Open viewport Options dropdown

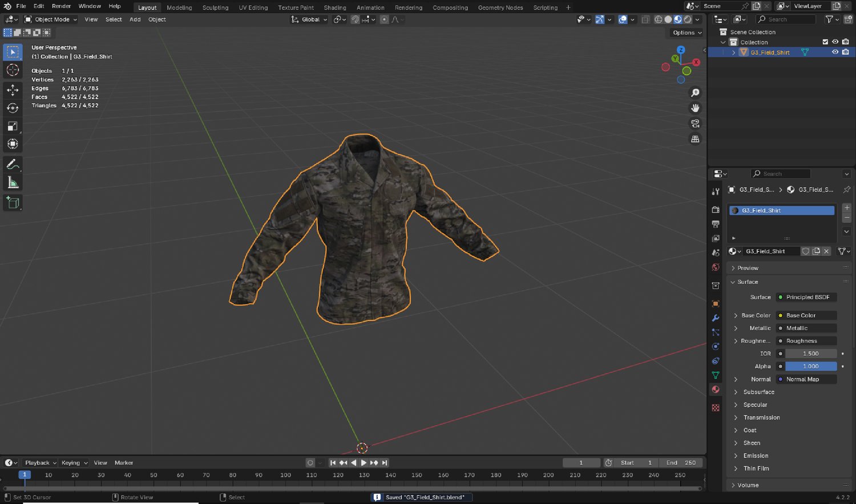point(687,32)
